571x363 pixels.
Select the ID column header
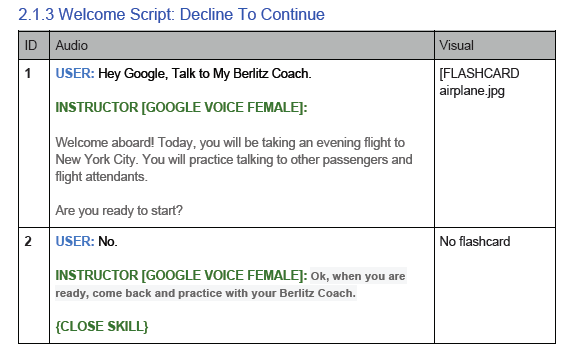(31, 46)
